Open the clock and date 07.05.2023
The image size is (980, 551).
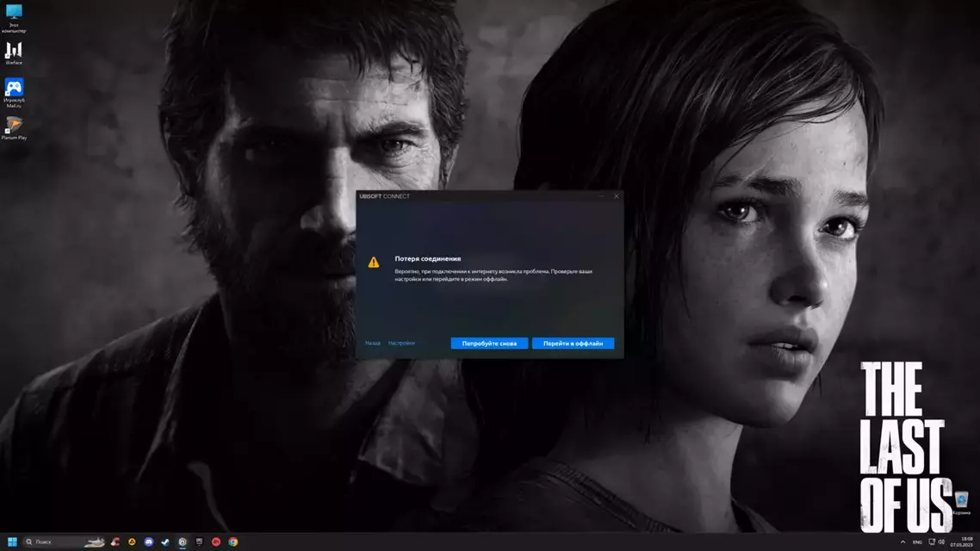963,542
